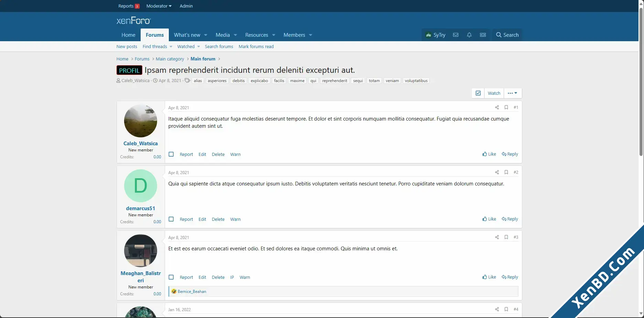644x318 pixels.
Task: Open the thread tools more-options menu
Action: pyautogui.click(x=513, y=93)
